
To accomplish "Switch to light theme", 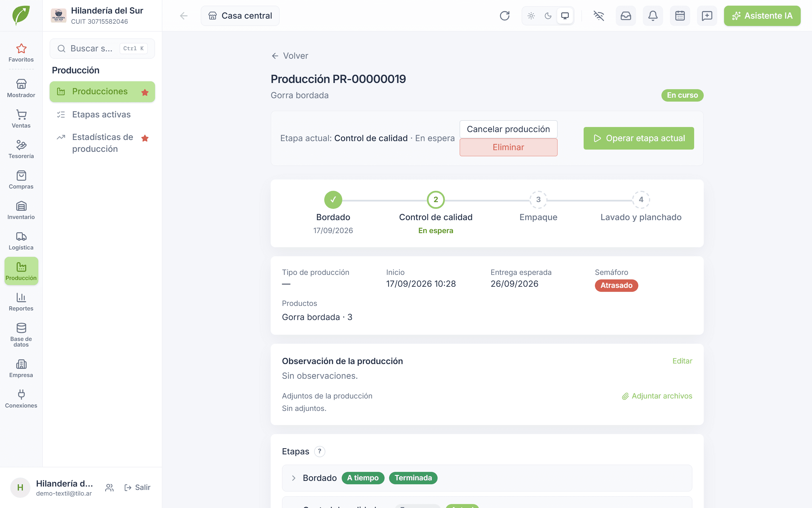I will click(531, 16).
